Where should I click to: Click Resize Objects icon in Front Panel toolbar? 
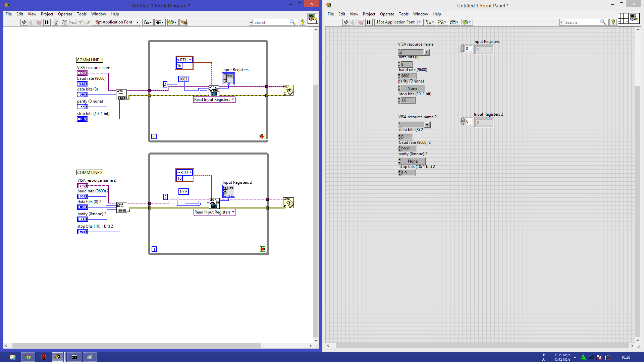(454, 22)
